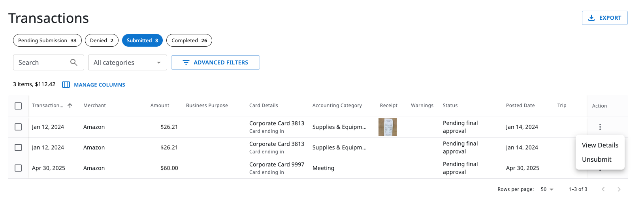Switch to Completed transactions tab

pos(189,40)
